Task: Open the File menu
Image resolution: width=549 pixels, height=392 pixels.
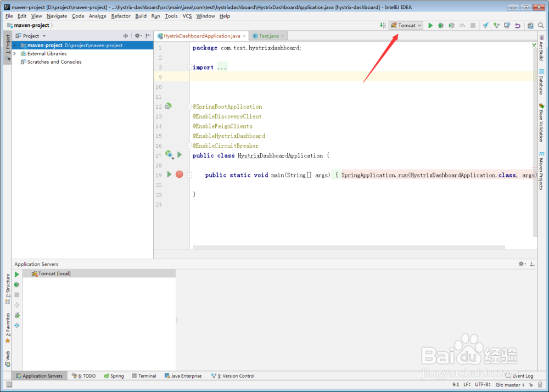Action: [x=9, y=16]
